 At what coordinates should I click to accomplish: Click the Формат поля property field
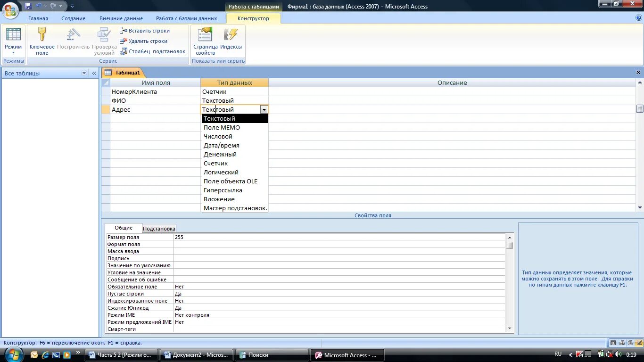(339, 244)
